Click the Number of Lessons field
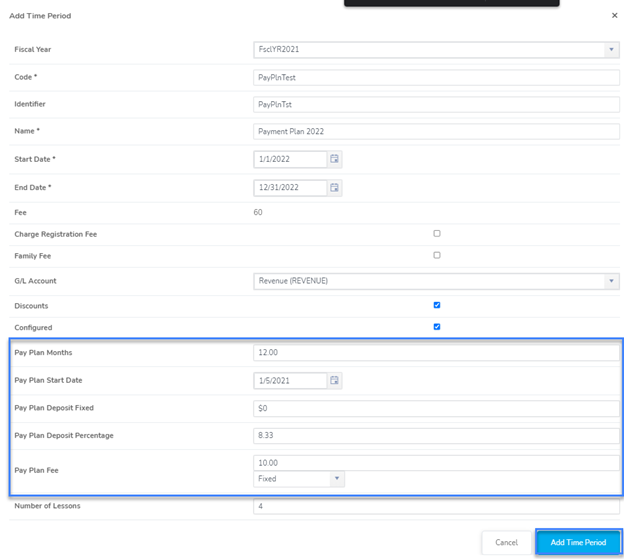The width and height of the screenshot is (624, 559). [x=436, y=506]
